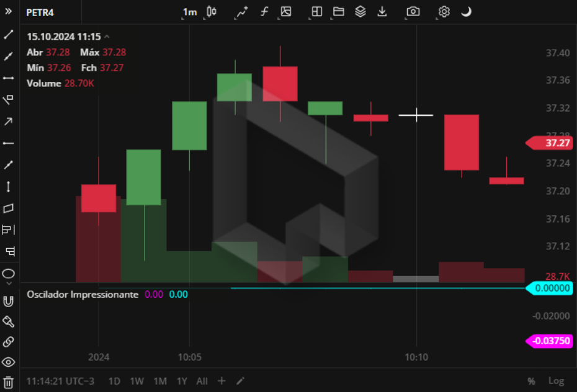Click the 10:10 time axis label
This screenshot has height=392, width=577.
(416, 357)
